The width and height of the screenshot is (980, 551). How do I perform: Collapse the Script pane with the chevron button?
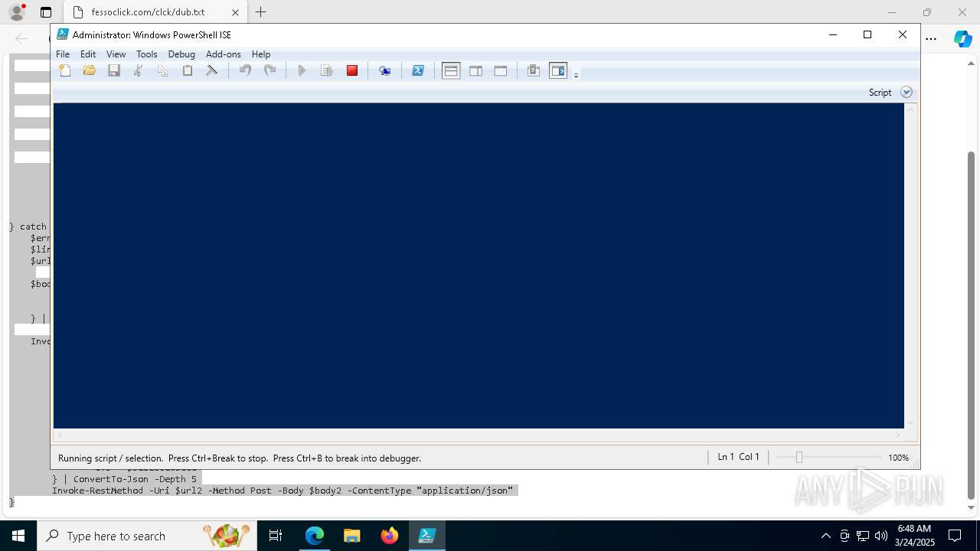(x=906, y=92)
